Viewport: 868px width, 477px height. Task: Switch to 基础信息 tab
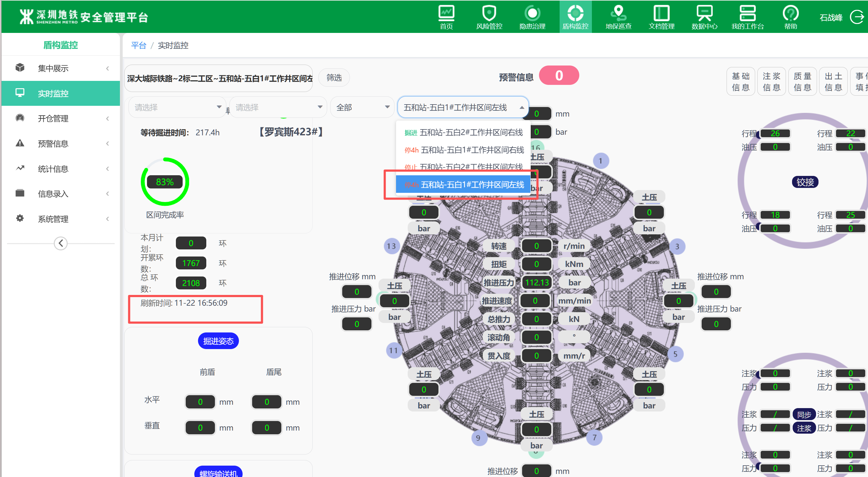click(740, 81)
